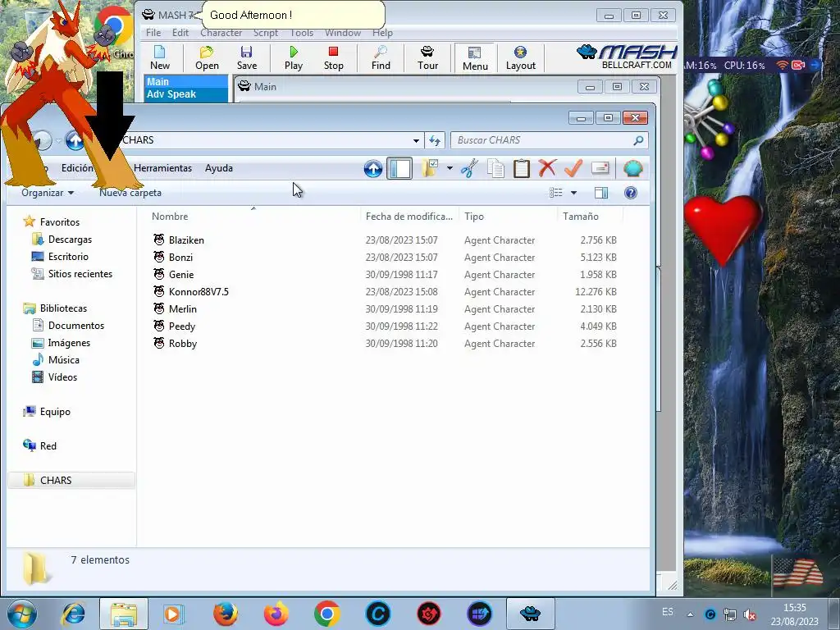Click Open in the MASH toolbar

[x=207, y=58]
